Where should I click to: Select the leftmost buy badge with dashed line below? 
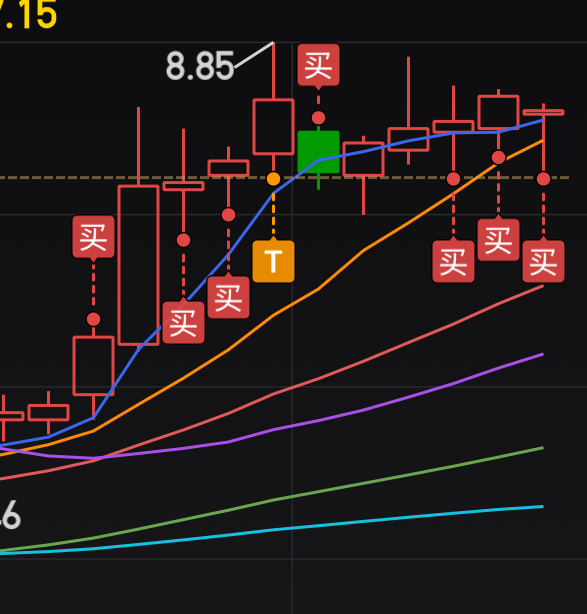click(93, 237)
